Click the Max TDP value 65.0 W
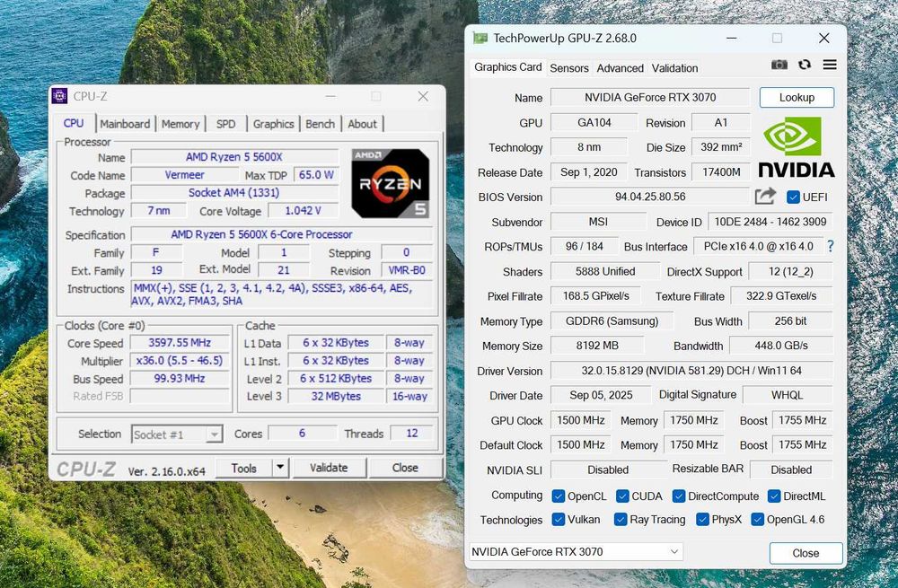 click(316, 175)
